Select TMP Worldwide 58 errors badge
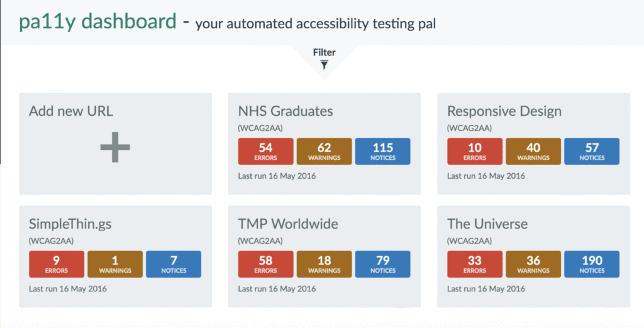Viewport: 644px width, 328px height. tap(265, 264)
